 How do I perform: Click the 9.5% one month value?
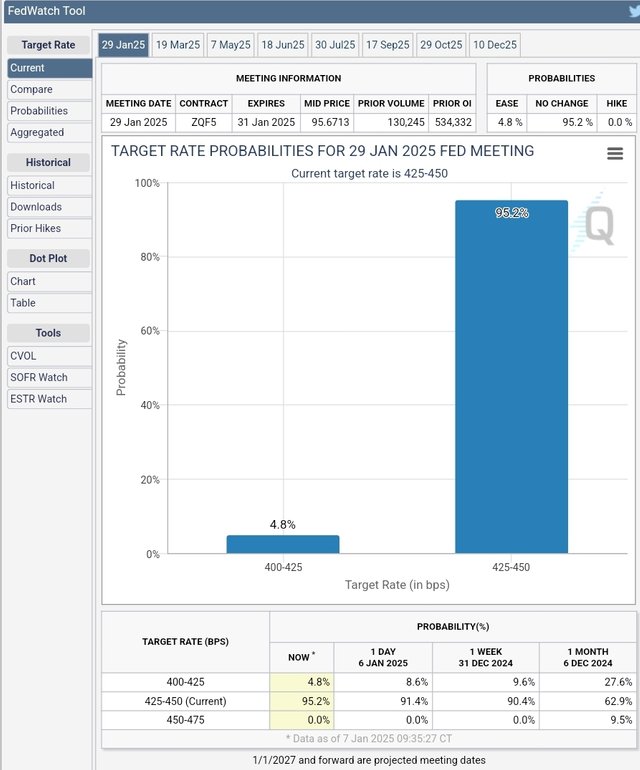point(621,720)
